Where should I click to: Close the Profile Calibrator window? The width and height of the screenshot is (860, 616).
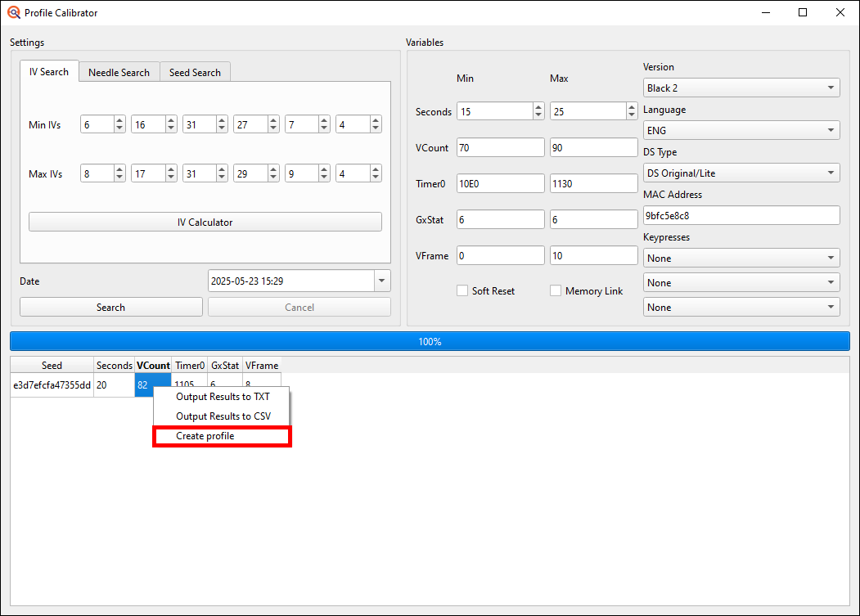click(x=840, y=12)
